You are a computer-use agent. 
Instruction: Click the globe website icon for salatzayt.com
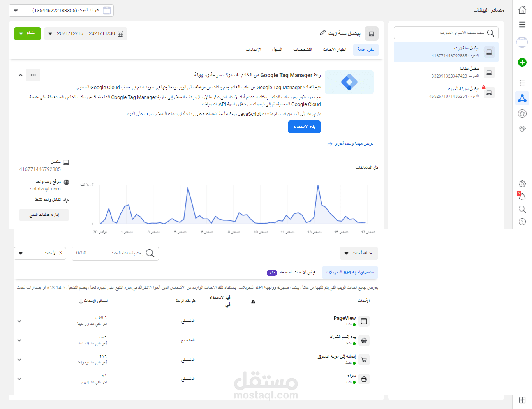point(66,182)
